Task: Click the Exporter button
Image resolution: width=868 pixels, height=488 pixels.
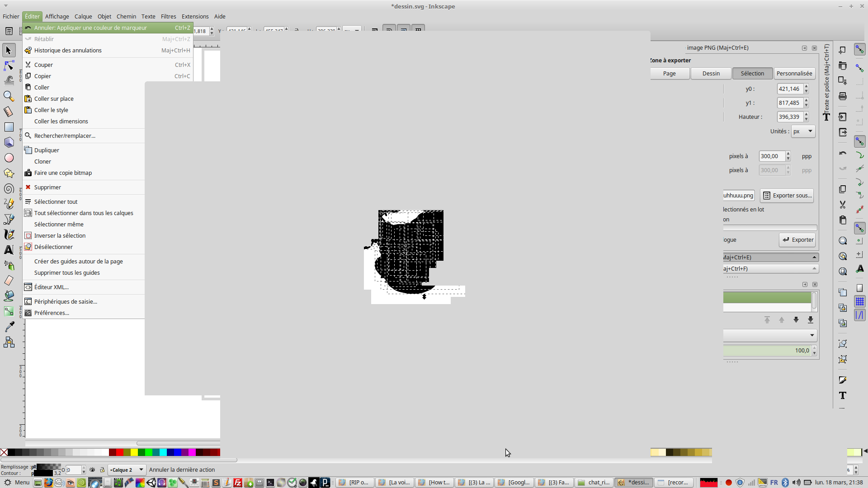Action: [x=797, y=240]
